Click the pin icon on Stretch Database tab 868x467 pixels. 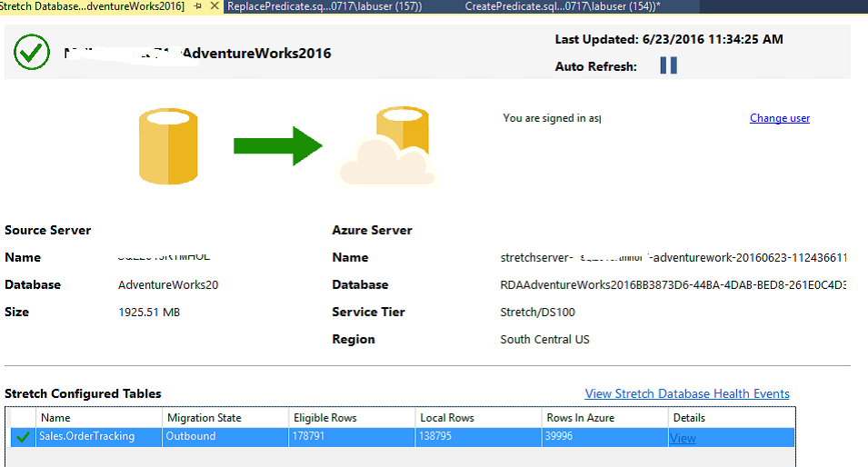point(197,6)
